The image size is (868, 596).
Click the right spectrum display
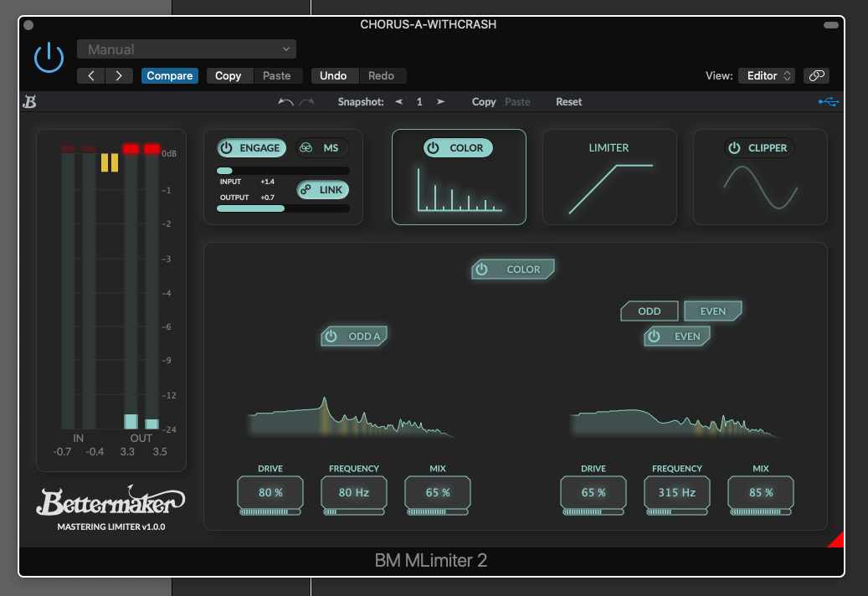675,424
